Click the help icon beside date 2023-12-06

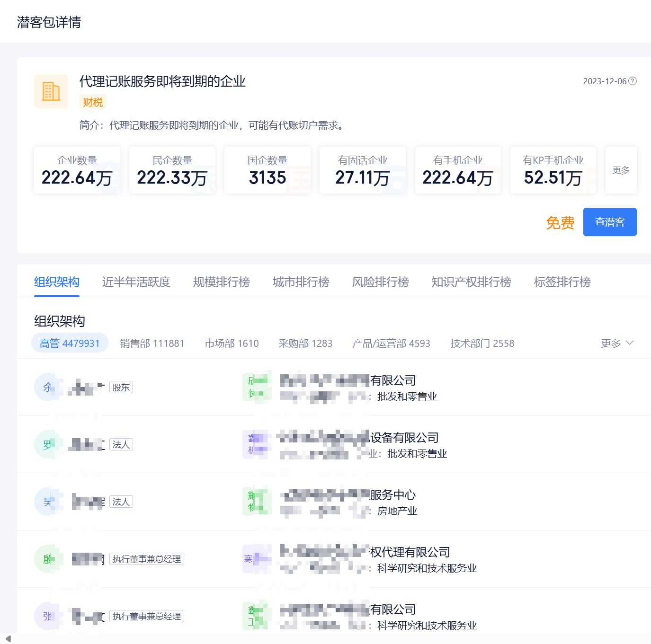click(x=632, y=81)
